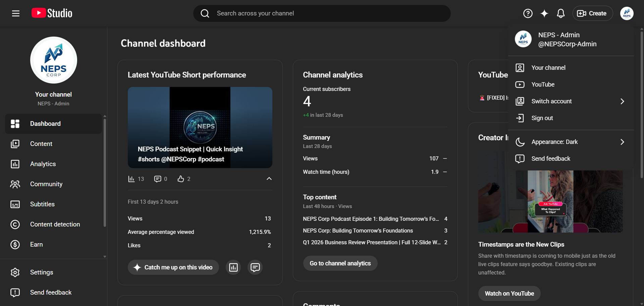Open the NEPS Podcast Snippet Short thumbnail

click(200, 127)
